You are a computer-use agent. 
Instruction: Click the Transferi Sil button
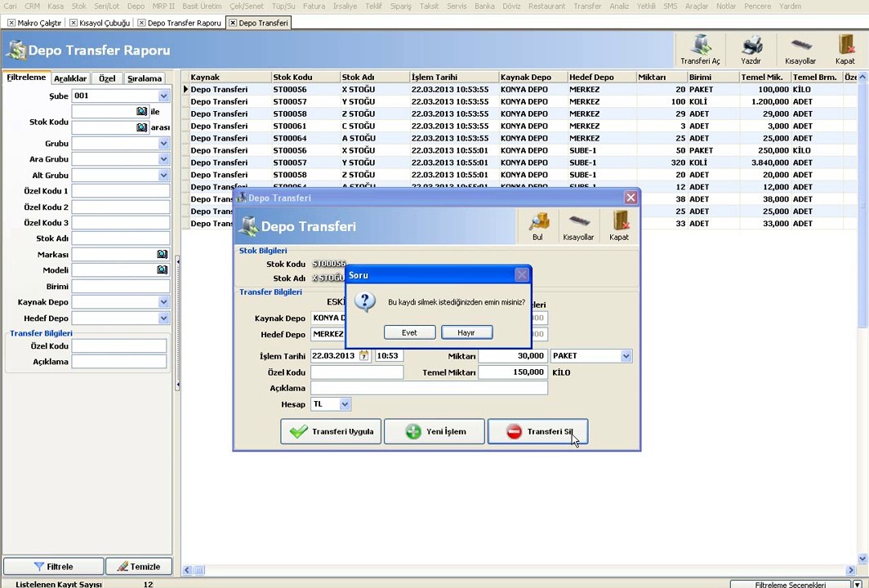(x=537, y=432)
